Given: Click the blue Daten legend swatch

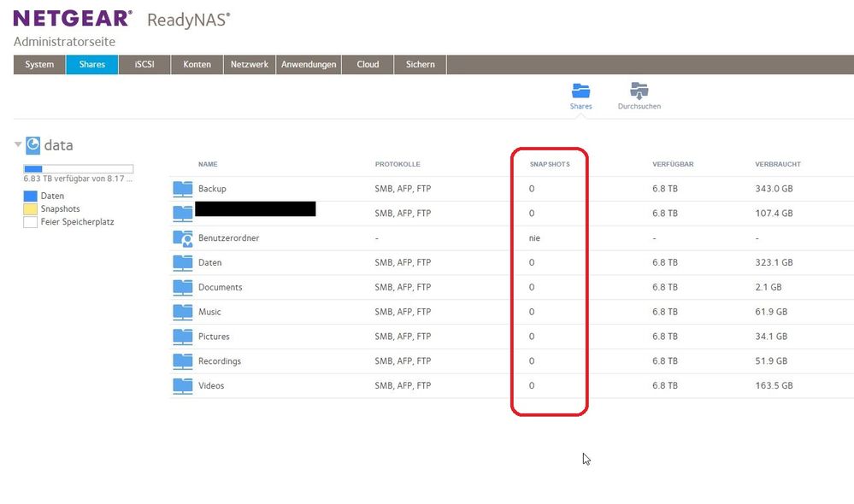Looking at the screenshot, I should [31, 196].
